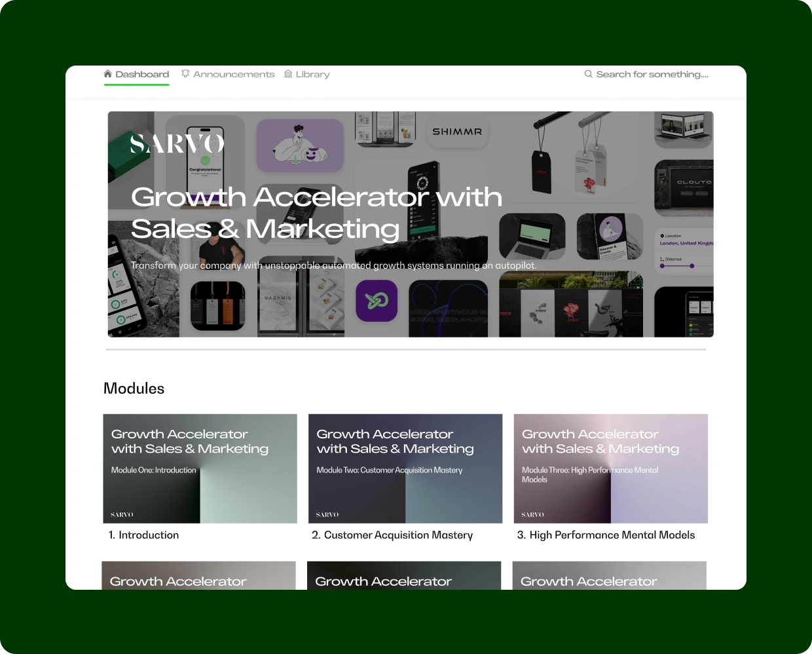Click the Dashboard home icon
Image resolution: width=812 pixels, height=654 pixels.
(x=108, y=74)
